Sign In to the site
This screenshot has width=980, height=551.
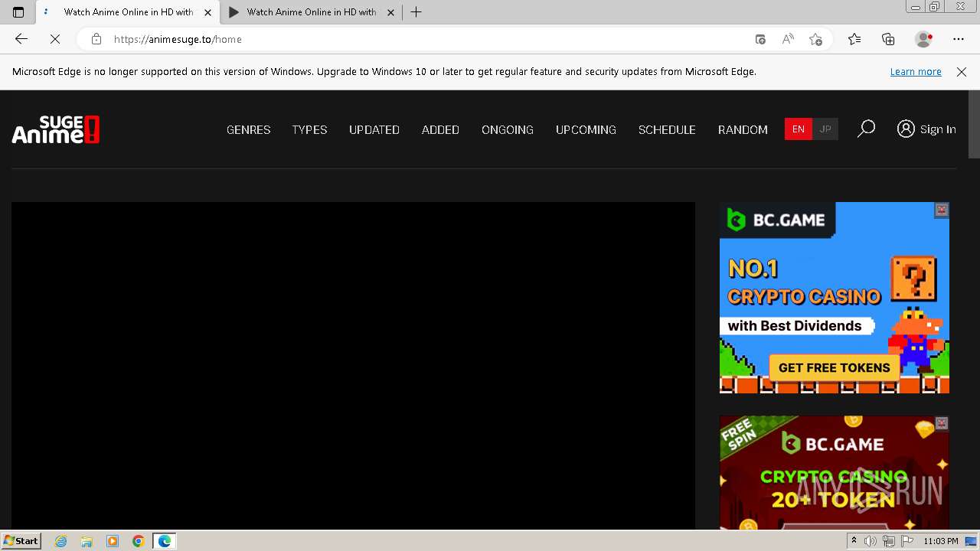coord(926,129)
